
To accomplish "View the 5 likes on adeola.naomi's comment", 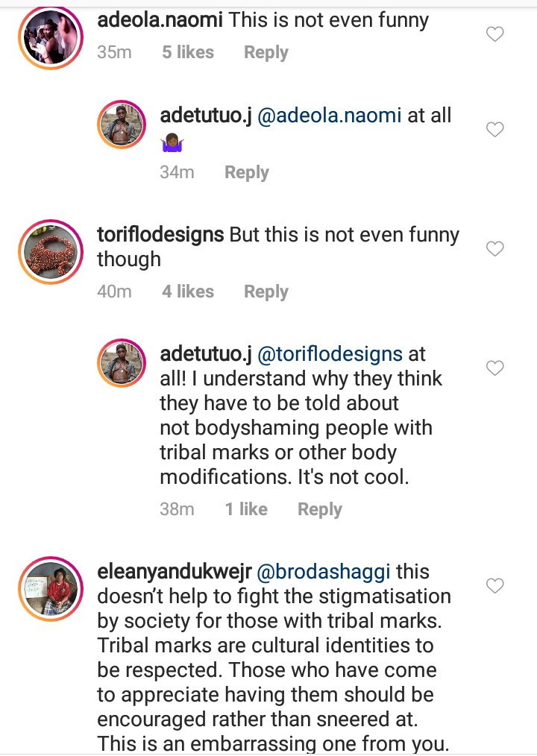I will point(188,53).
